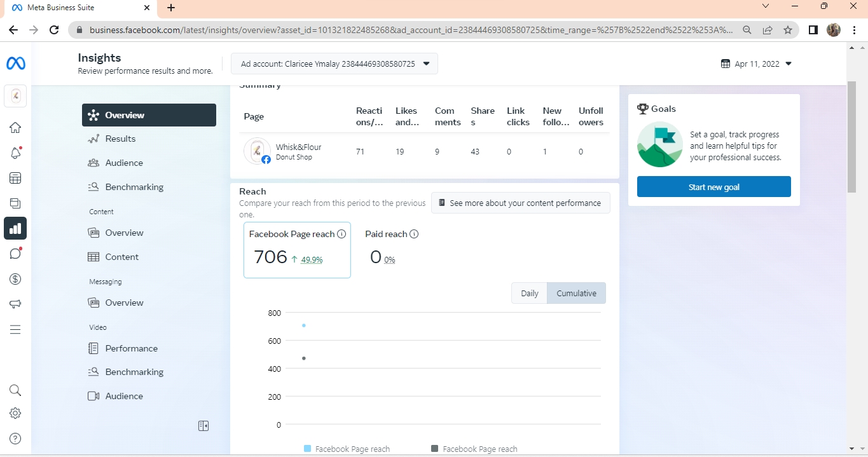Open Posts and stories icon in left rail
The image size is (868, 457).
pyautogui.click(x=15, y=203)
